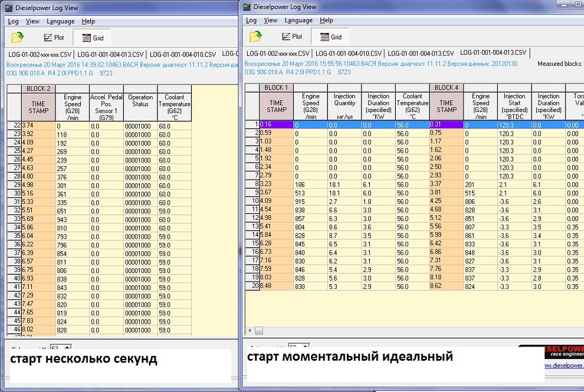The height and width of the screenshot is (392, 584).
Task: Select Grid view in the BLOCK 2 window
Action: pos(92,38)
